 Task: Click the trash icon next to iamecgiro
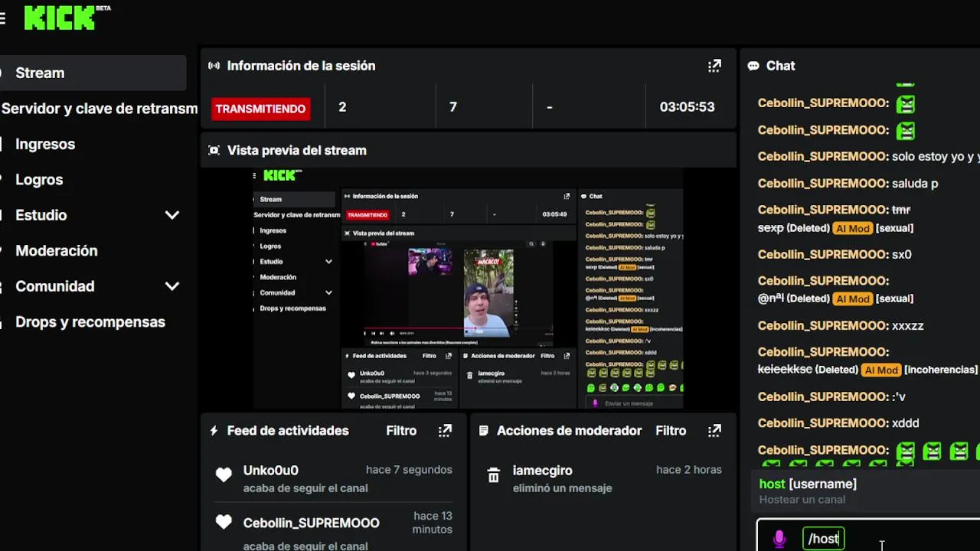point(493,475)
